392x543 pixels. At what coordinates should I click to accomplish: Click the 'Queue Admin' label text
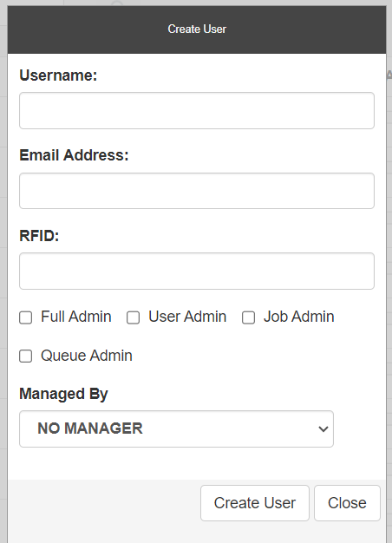[87, 356]
